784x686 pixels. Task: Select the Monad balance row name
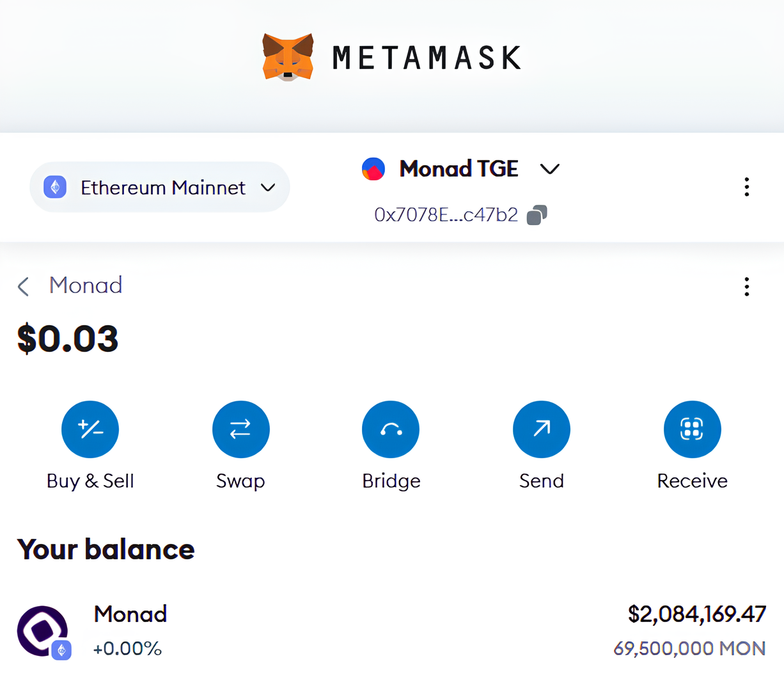coord(130,614)
